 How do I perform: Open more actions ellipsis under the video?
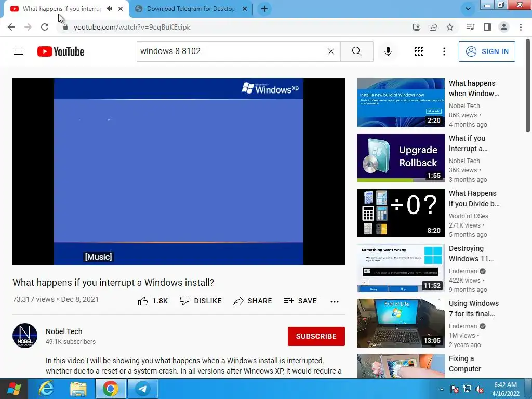[335, 302]
